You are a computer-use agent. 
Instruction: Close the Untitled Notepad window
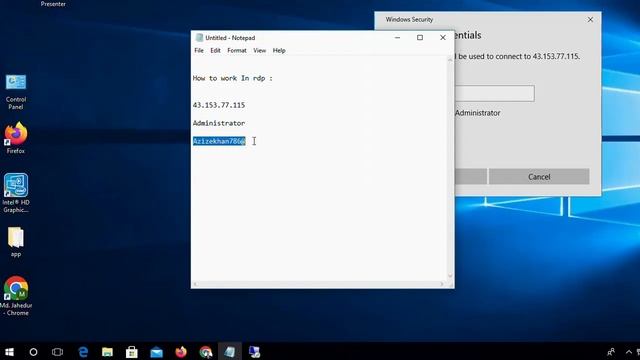[x=443, y=38]
